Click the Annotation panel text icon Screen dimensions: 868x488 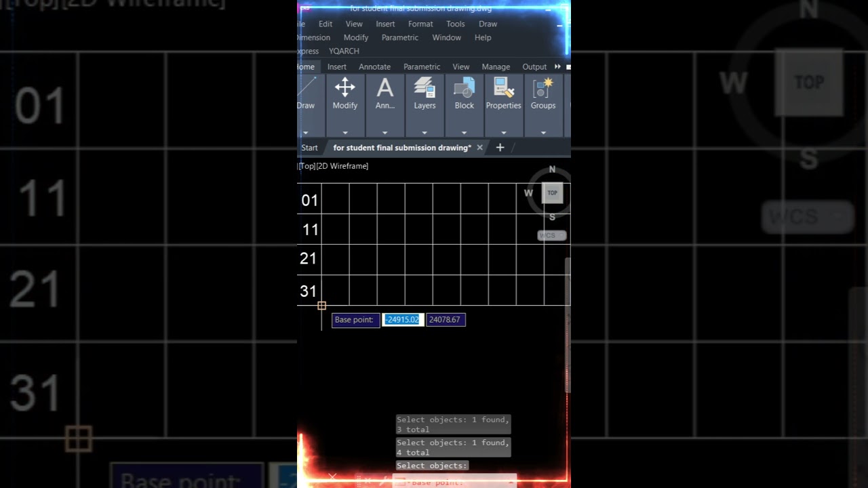click(385, 87)
